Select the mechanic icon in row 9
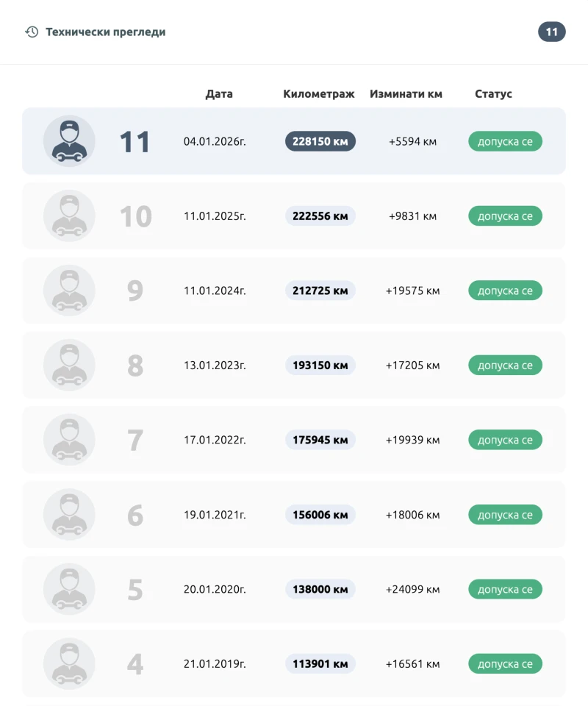 point(69,290)
